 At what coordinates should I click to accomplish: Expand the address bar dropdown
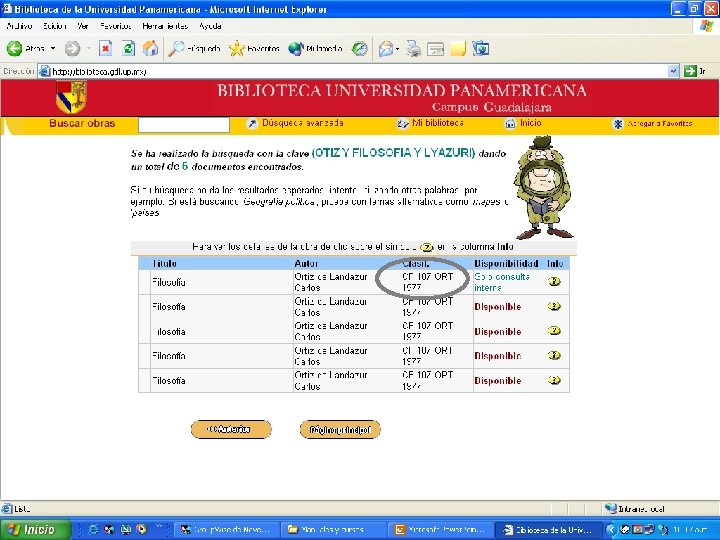pyautogui.click(x=673, y=71)
